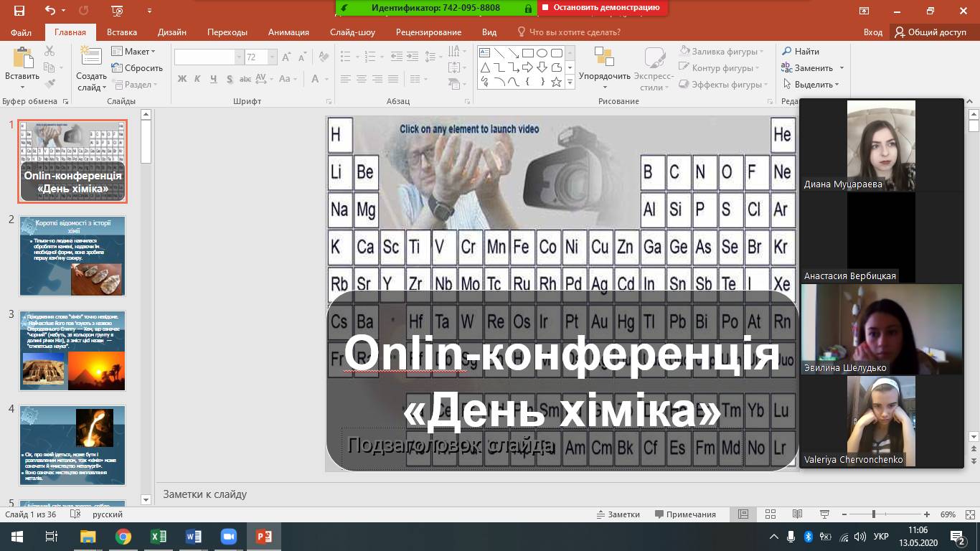Switch to Reading view in status bar
This screenshot has height=551, width=980.
[x=797, y=514]
